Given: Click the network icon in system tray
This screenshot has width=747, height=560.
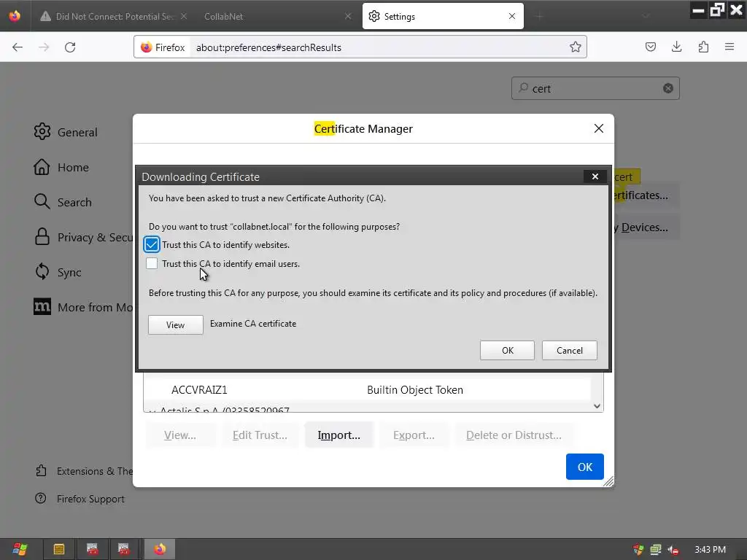Looking at the screenshot, I should click(656, 550).
